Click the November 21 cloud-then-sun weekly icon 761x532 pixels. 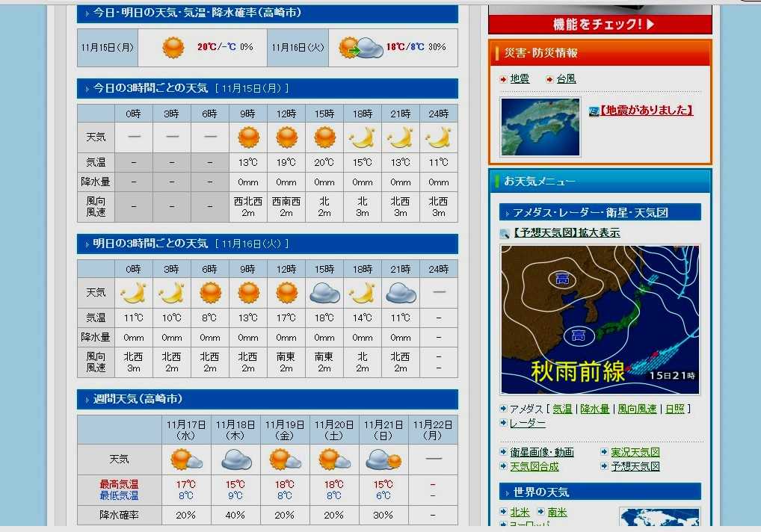tap(383, 460)
